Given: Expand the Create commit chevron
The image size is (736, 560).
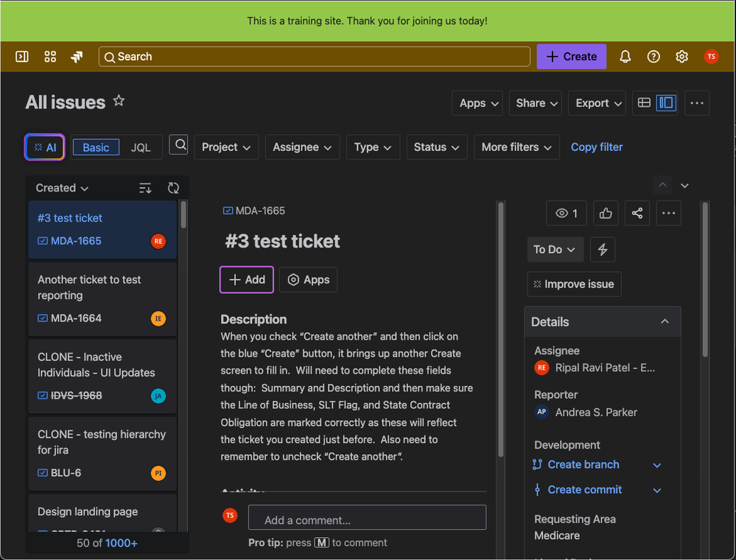Looking at the screenshot, I should pos(657,490).
